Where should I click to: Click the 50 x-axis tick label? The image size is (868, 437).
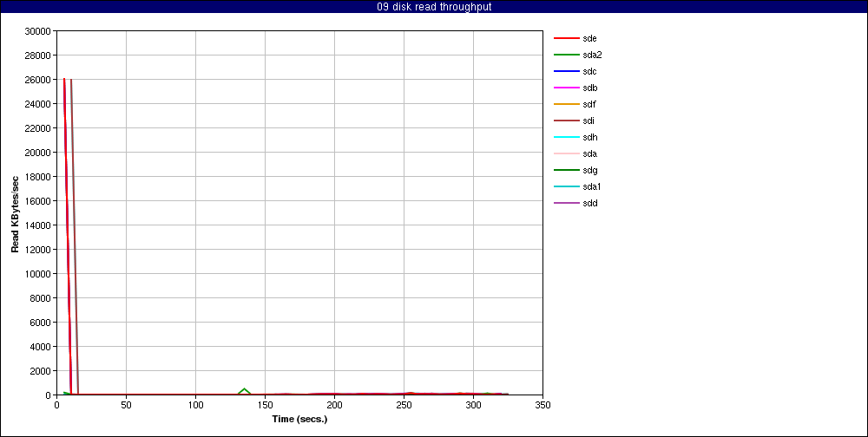pyautogui.click(x=126, y=405)
